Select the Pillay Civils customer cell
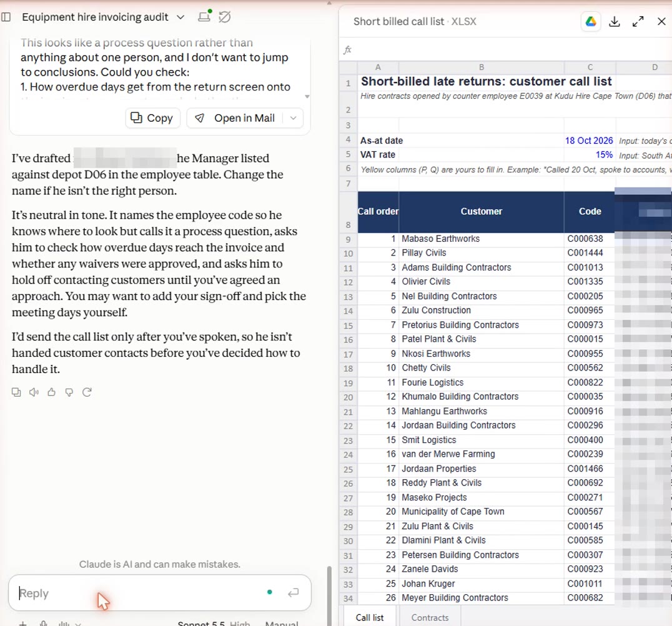This screenshot has height=626, width=672. coord(482,253)
